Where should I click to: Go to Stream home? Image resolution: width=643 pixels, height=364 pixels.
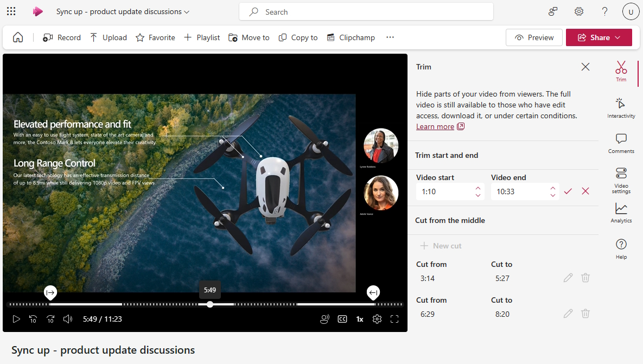point(18,37)
